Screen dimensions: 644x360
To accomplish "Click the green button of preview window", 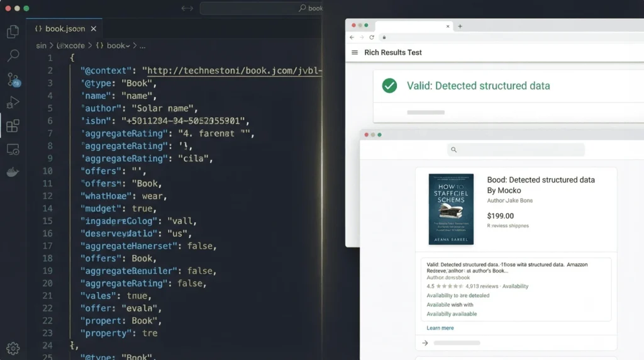I will pyautogui.click(x=379, y=135).
